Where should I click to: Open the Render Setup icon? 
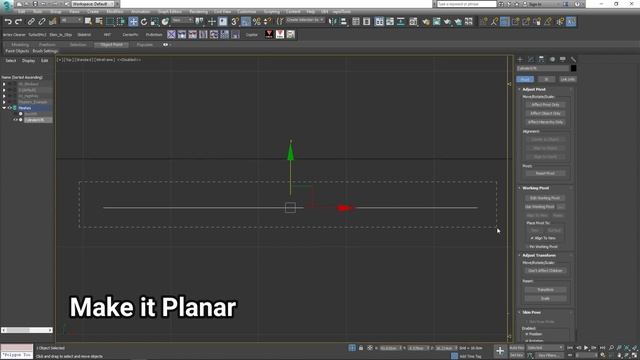[x=426, y=22]
